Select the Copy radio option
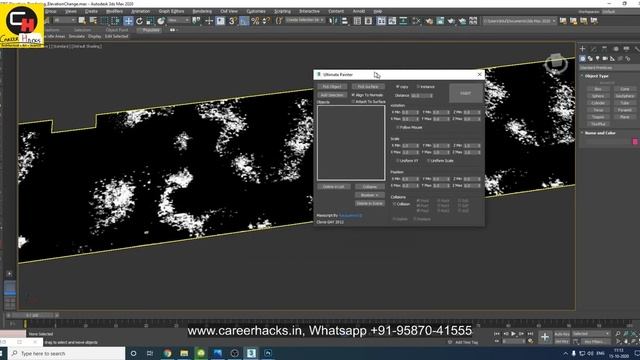The width and height of the screenshot is (640, 360). [402, 87]
